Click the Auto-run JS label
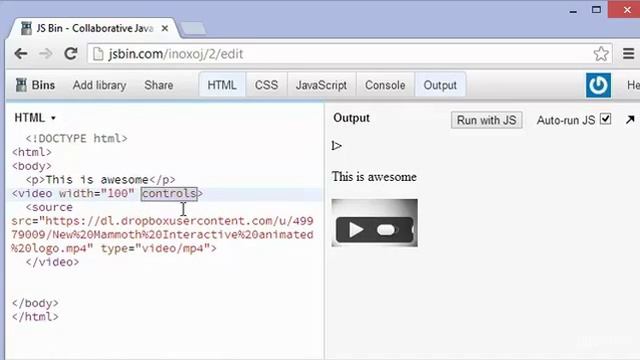Viewport: 640px width, 360px height. coord(566,120)
